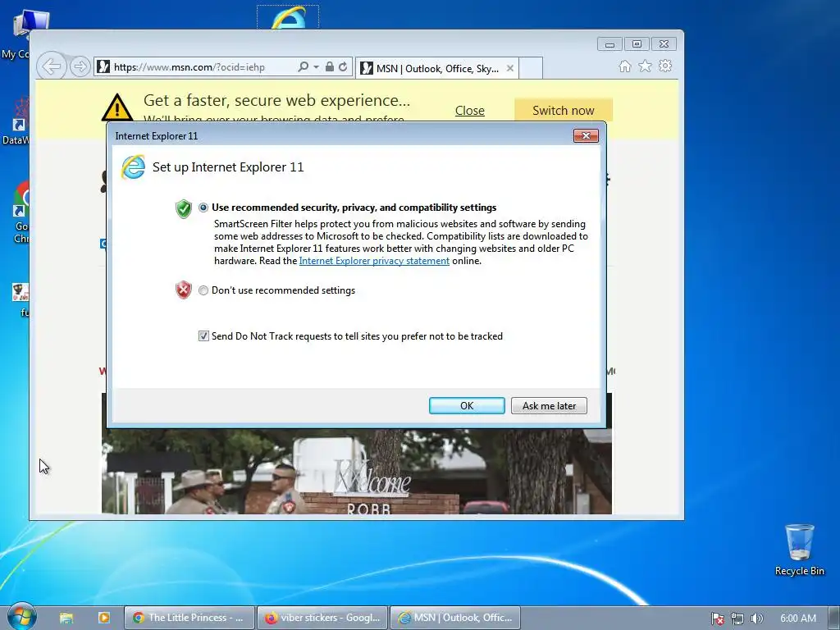Select the Data desktop shortcut icon
Image resolution: width=840 pixels, height=630 pixels.
pos(17,121)
